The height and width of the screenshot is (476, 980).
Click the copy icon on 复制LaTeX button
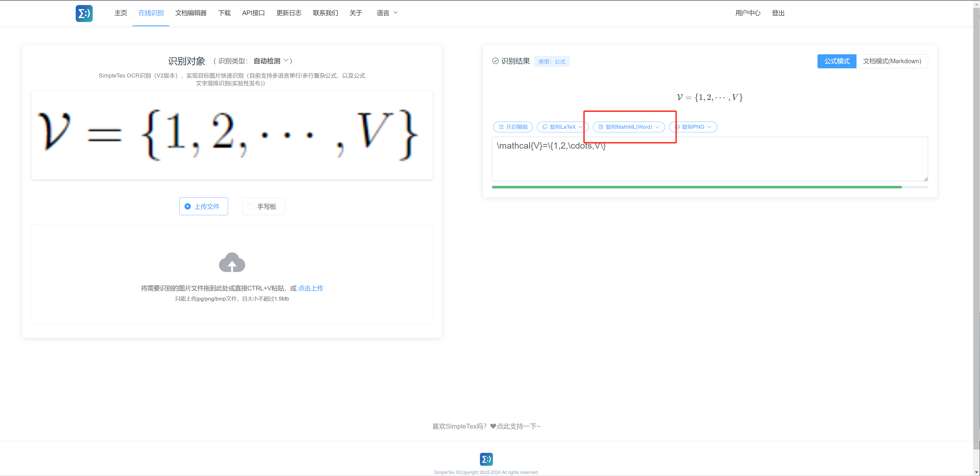pos(545,127)
